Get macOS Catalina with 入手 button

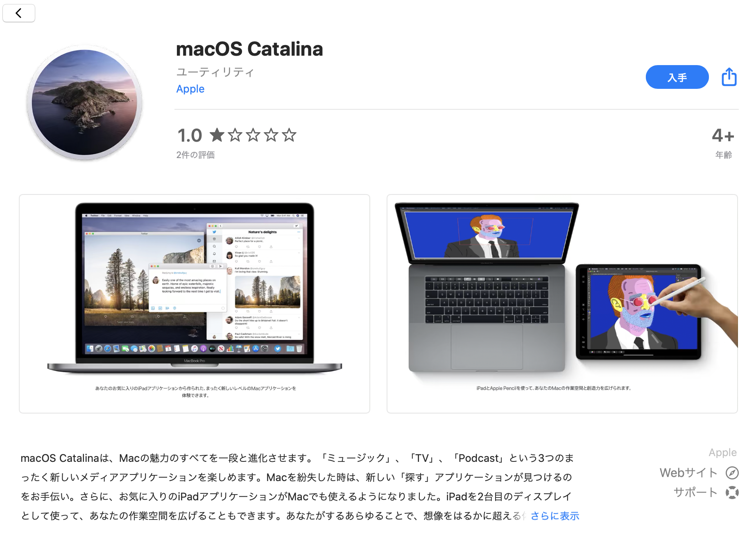(x=677, y=77)
